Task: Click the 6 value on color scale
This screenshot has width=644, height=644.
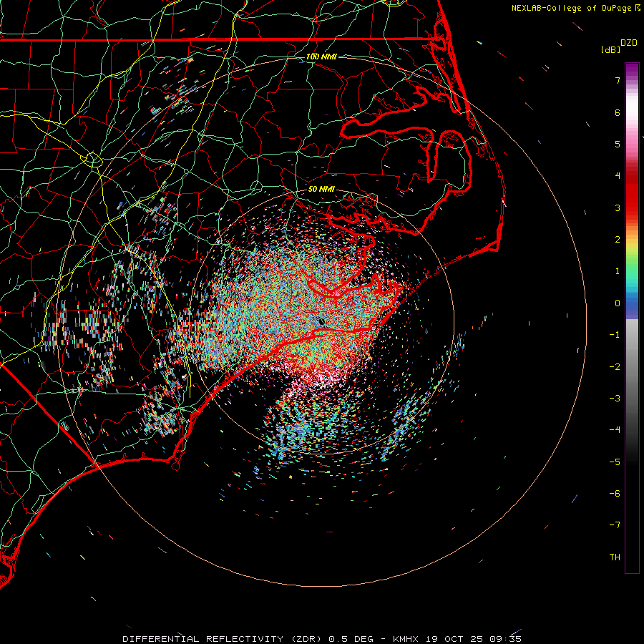Action: point(618,112)
